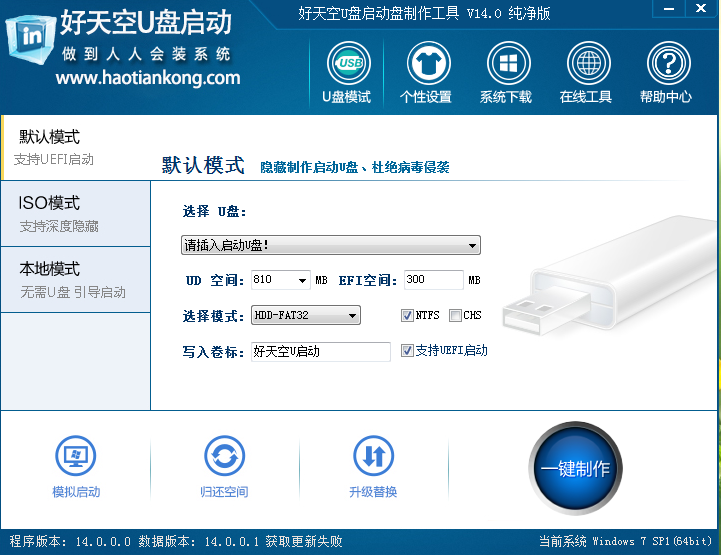Viewport: 721px width, 555px height.
Task: Open www.haotiankong.com website link
Action: (x=148, y=78)
